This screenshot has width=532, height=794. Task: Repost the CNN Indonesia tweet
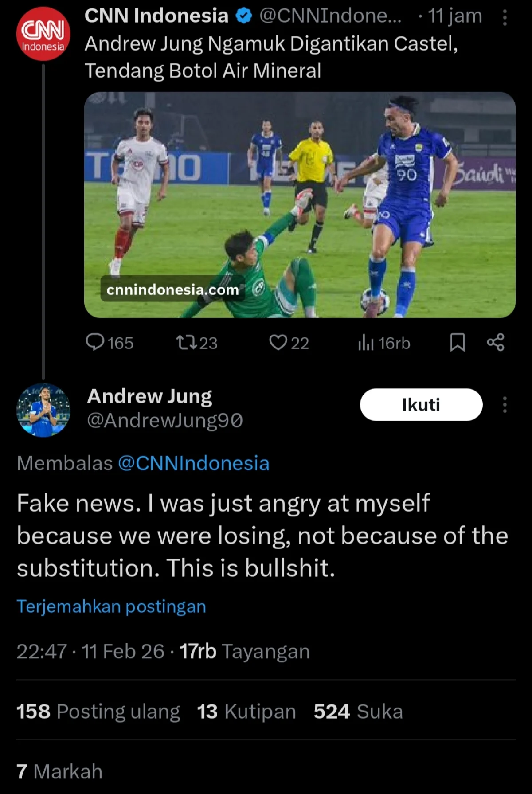(x=196, y=343)
